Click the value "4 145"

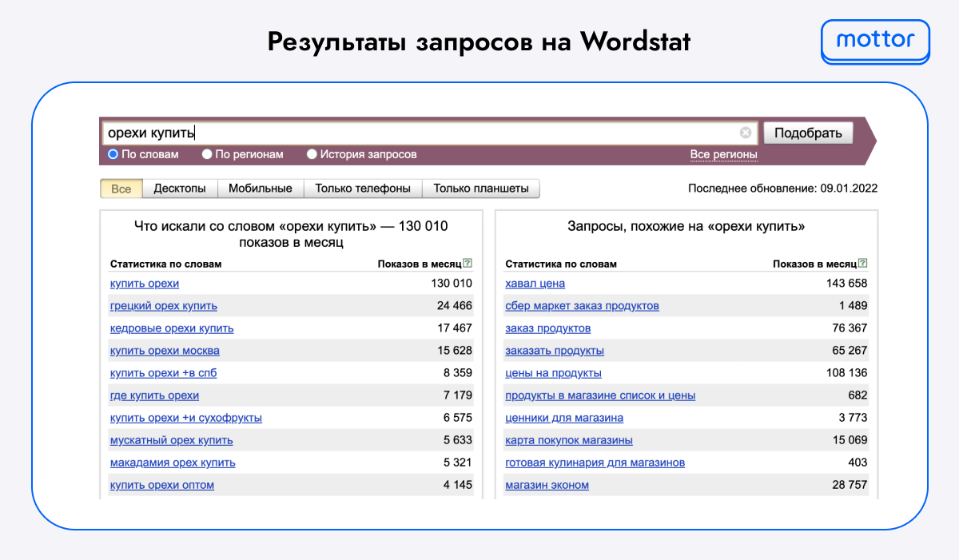(458, 485)
